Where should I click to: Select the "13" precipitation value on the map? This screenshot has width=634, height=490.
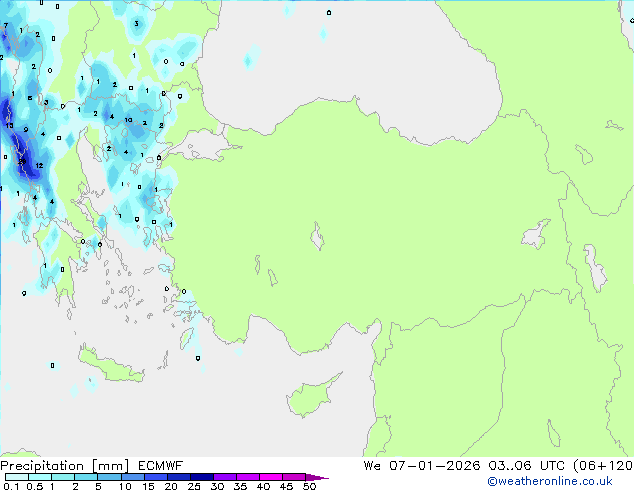9,125
